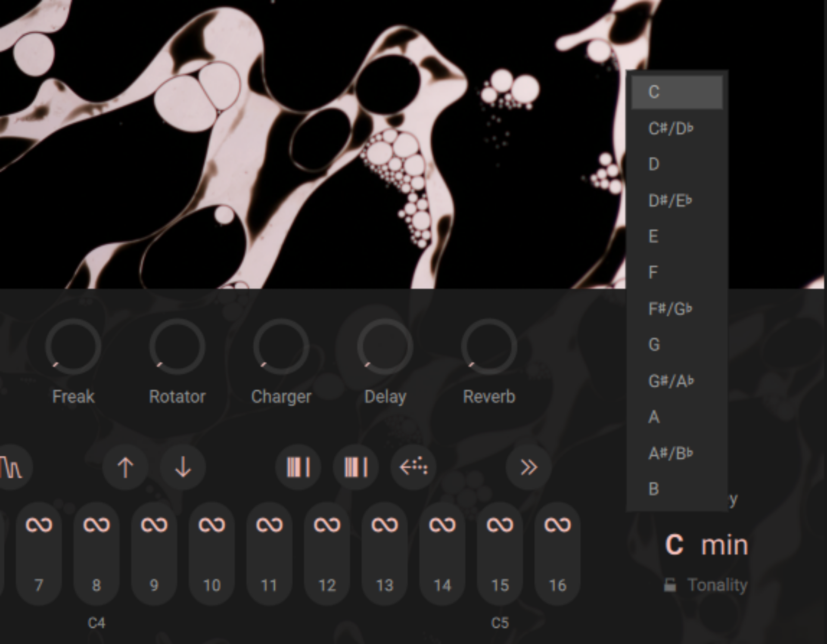The height and width of the screenshot is (644, 827).
Task: Click the infinity key numbered 9
Action: click(x=154, y=554)
